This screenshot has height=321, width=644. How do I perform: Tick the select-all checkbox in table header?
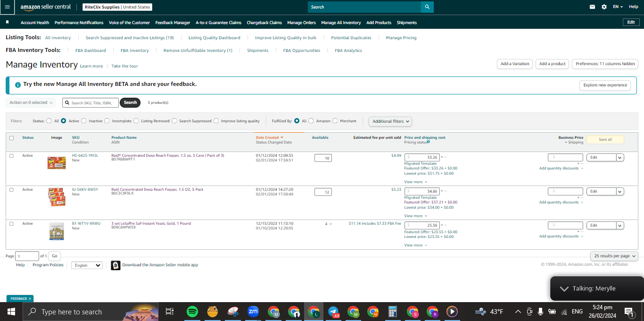pos(11,138)
